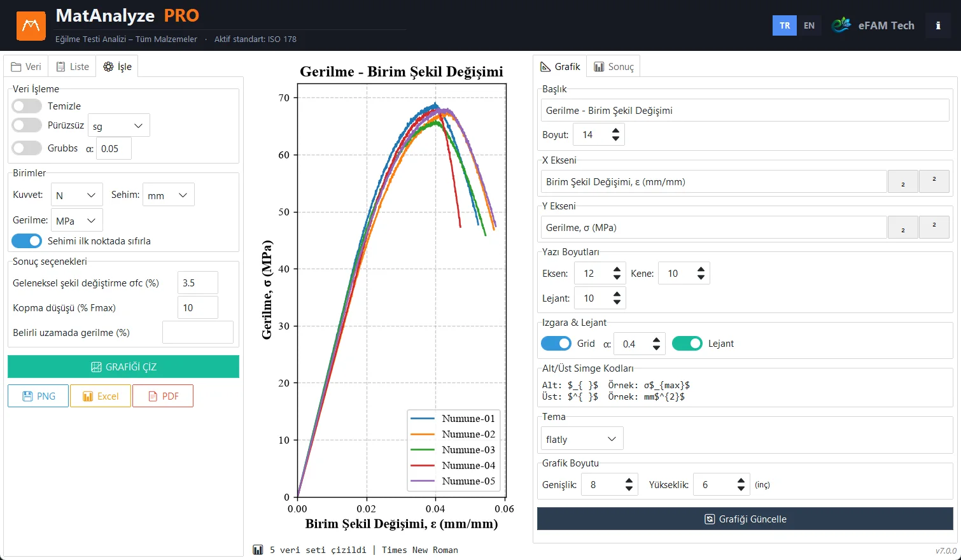The height and width of the screenshot is (560, 961).
Task: Insert superscript code in Y Ekseni label
Action: (x=934, y=227)
